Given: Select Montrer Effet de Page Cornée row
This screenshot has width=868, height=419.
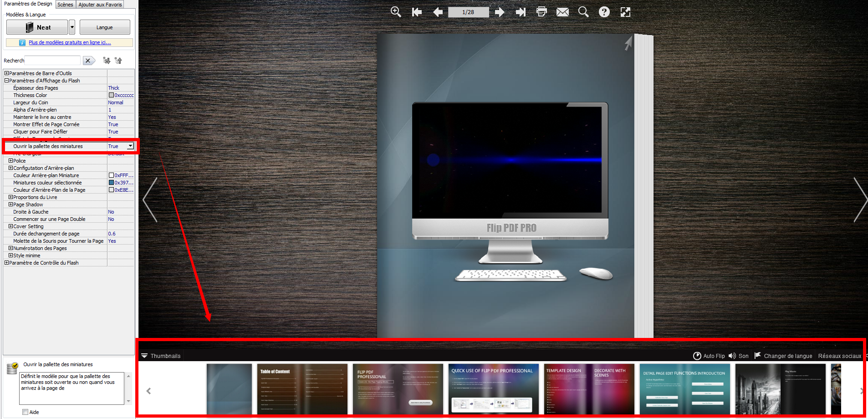Looking at the screenshot, I should [x=68, y=124].
